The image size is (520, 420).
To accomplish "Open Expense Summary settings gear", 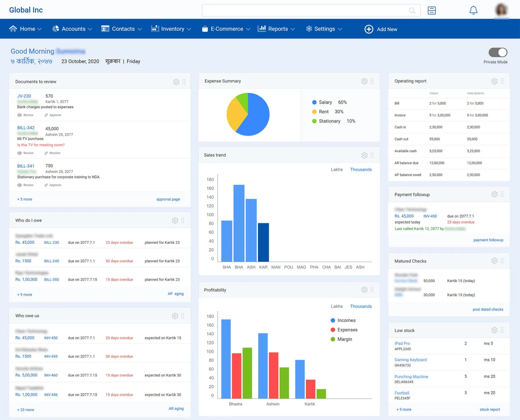I will (x=364, y=81).
